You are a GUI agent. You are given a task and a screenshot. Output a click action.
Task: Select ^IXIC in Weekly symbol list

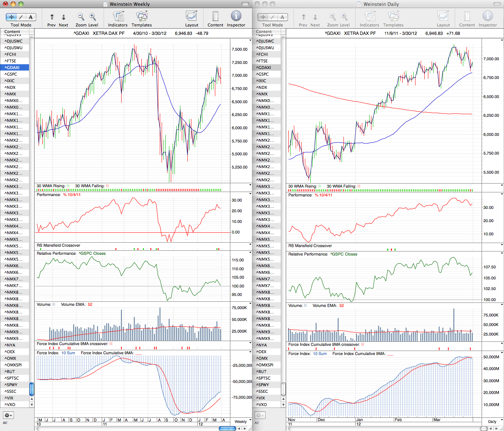[15, 81]
